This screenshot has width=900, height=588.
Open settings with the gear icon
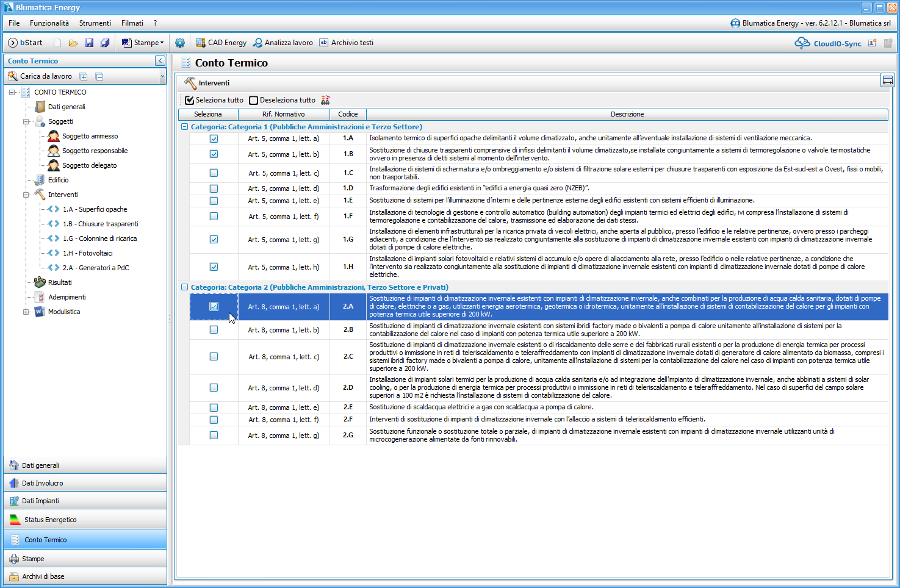[x=179, y=43]
